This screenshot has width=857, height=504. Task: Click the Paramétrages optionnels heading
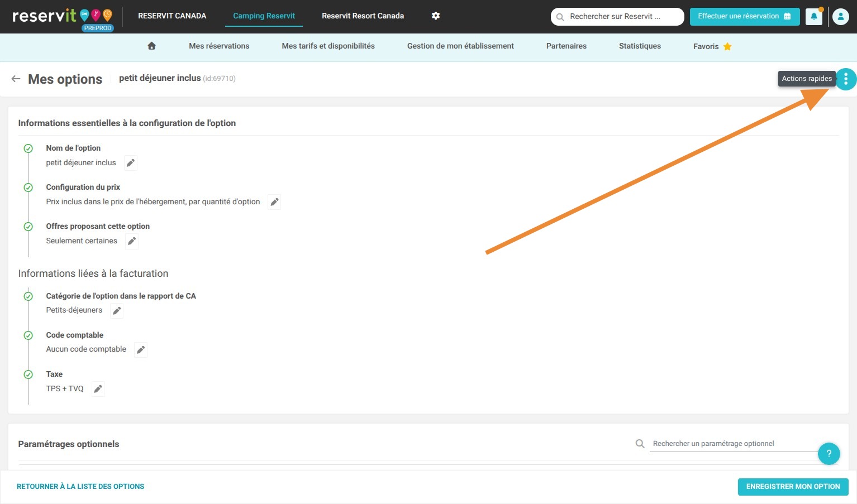(69, 444)
